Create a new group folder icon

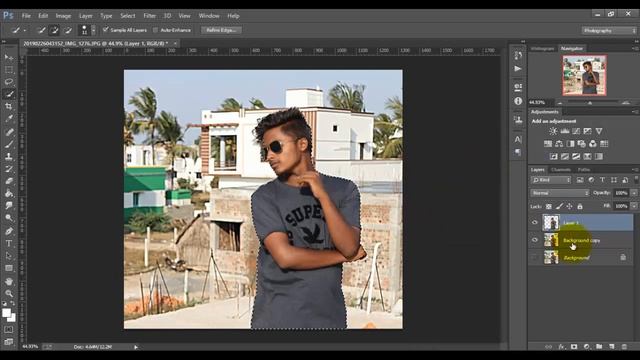(x=599, y=347)
